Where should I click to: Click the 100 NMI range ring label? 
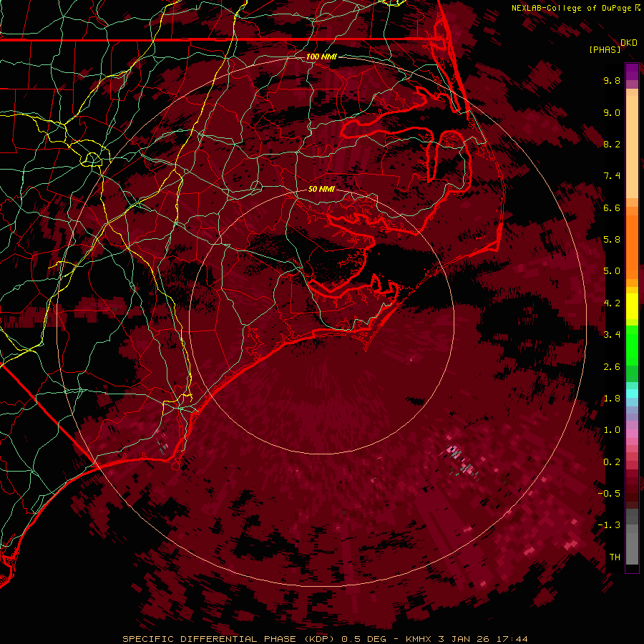pyautogui.click(x=321, y=57)
